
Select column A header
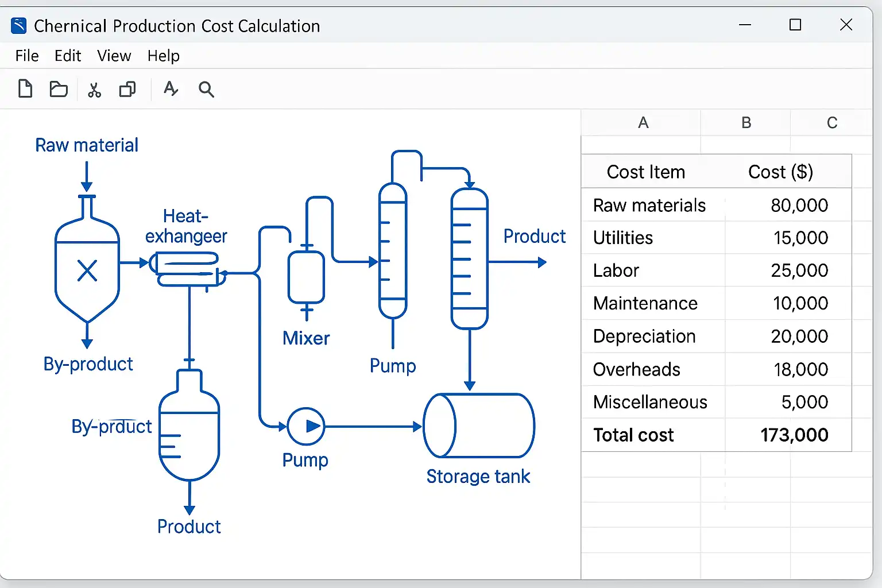643,122
